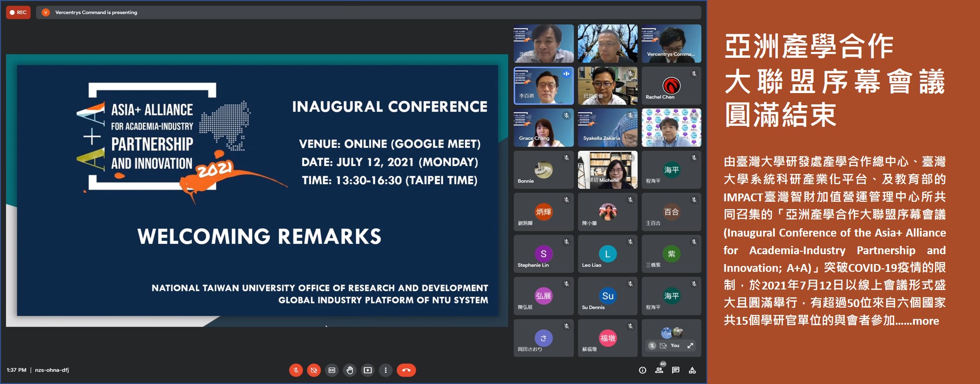Click the mute icon on 劉炳輝's tile
Image resolution: width=980 pixels, height=384 pixels.
pyautogui.click(x=566, y=200)
